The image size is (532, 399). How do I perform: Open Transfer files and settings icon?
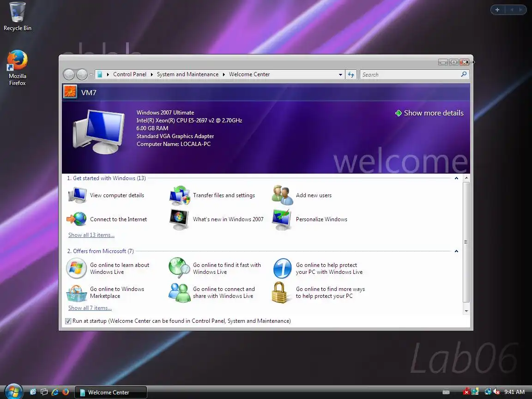click(x=180, y=195)
